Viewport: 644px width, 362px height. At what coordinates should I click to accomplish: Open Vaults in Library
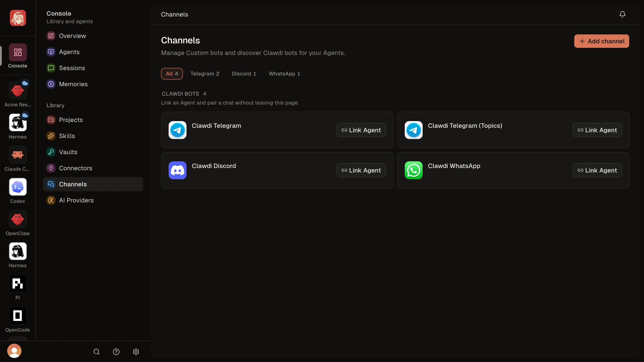click(x=93, y=152)
